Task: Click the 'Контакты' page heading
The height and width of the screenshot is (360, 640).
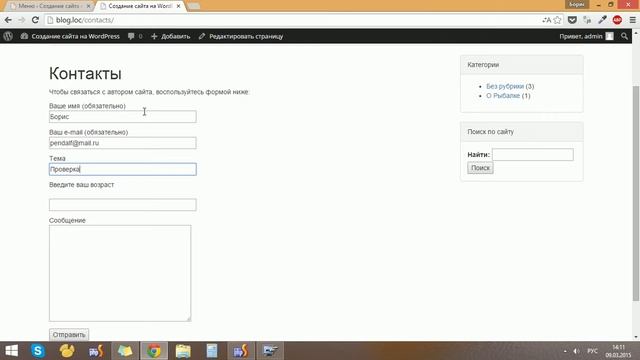Action: coord(85,73)
